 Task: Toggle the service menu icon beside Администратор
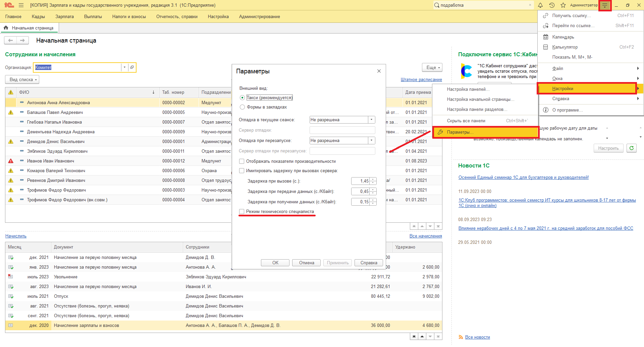coord(605,5)
